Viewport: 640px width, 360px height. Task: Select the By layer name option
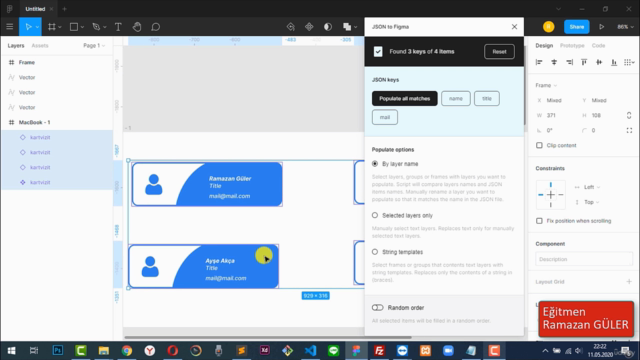[x=375, y=164]
